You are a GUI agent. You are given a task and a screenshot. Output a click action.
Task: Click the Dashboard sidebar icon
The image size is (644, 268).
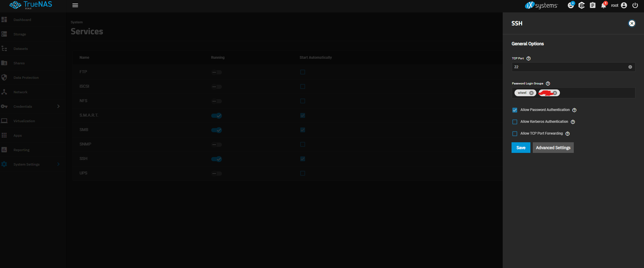pos(4,19)
